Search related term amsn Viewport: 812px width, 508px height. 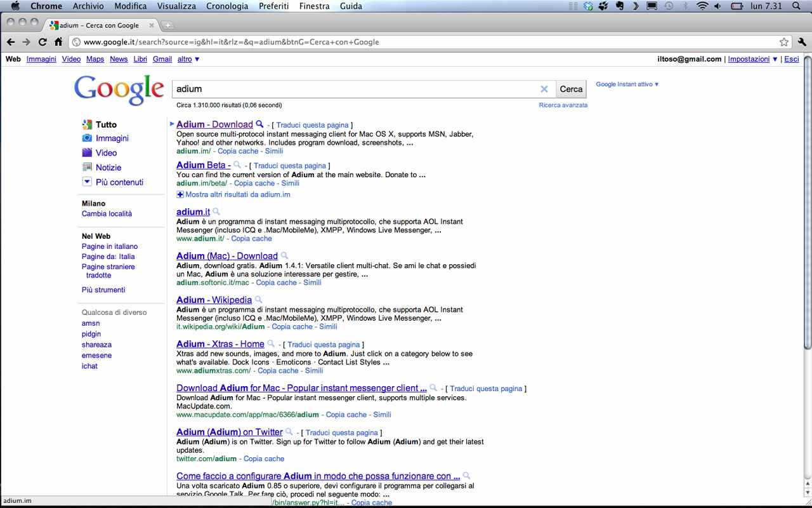point(91,323)
